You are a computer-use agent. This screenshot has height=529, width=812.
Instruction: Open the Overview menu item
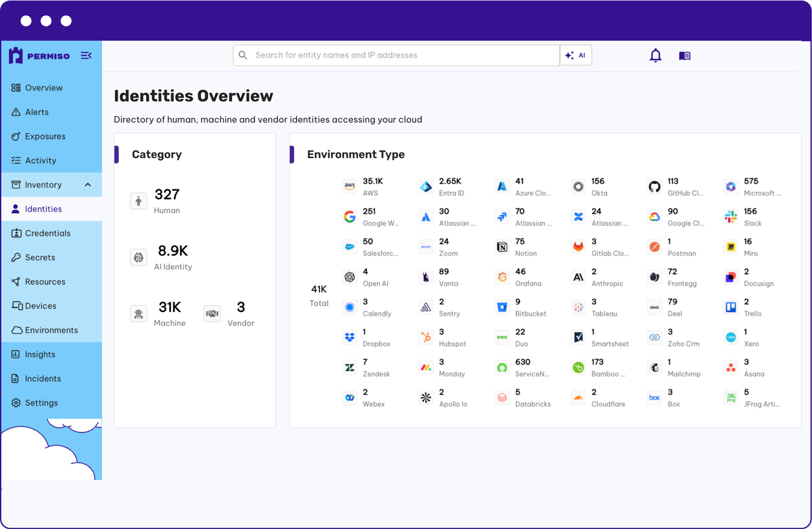[x=43, y=88]
